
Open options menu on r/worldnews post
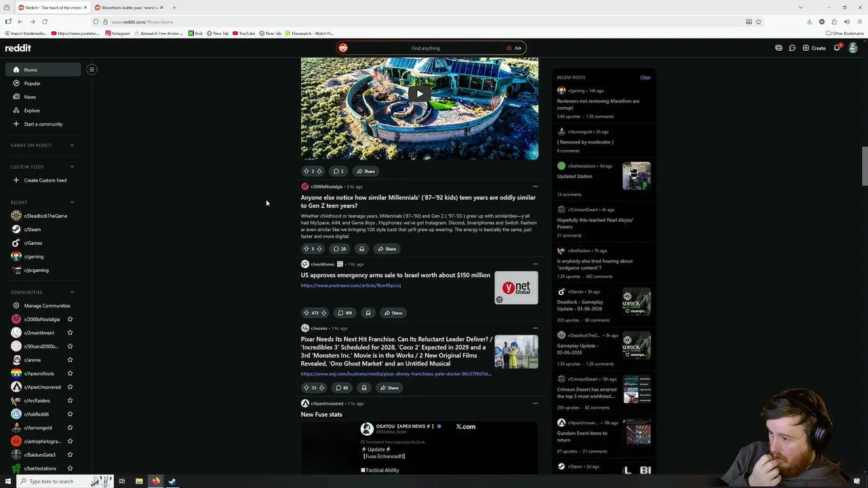(535, 264)
